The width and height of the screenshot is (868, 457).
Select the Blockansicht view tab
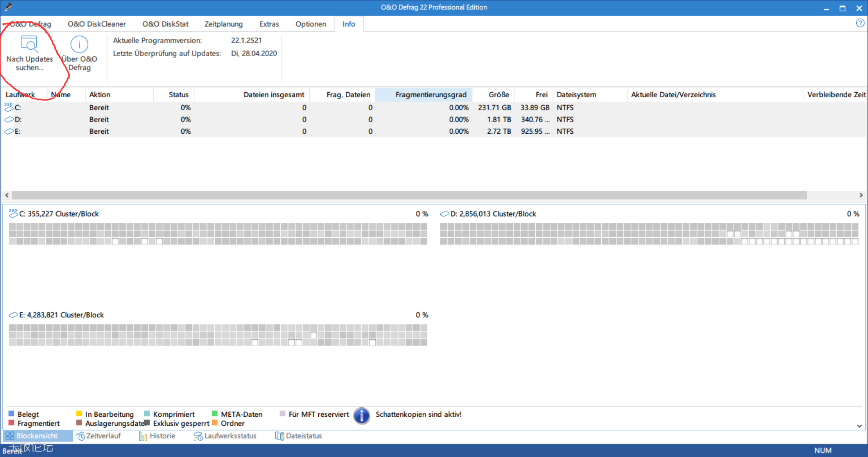click(x=38, y=436)
